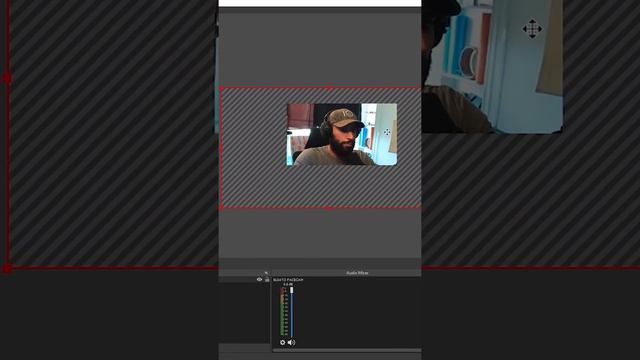The image size is (640, 360).
Task: Mute the webcam audio with the speaker icon
Action: click(x=291, y=342)
